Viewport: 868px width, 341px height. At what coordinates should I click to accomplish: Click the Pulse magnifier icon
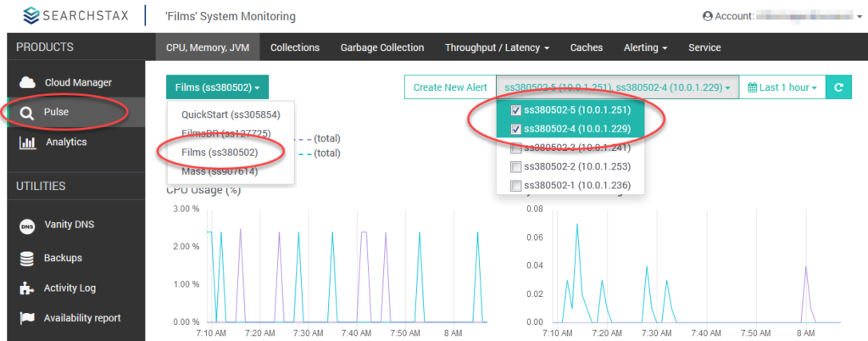pos(27,113)
